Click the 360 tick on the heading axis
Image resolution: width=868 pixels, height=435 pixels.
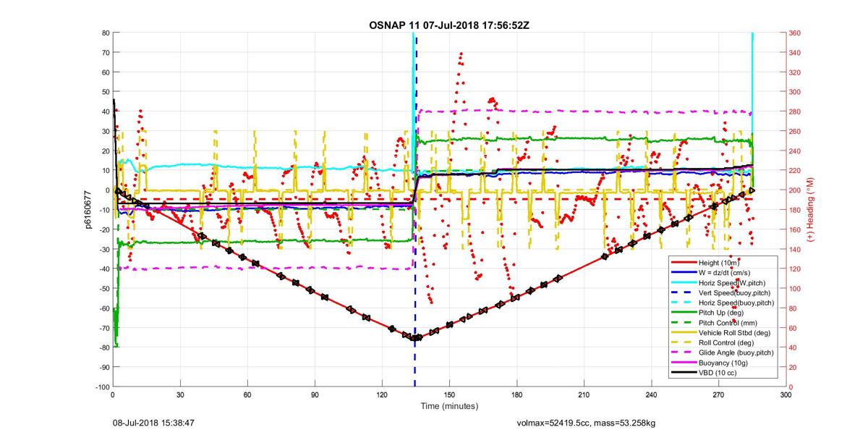796,33
